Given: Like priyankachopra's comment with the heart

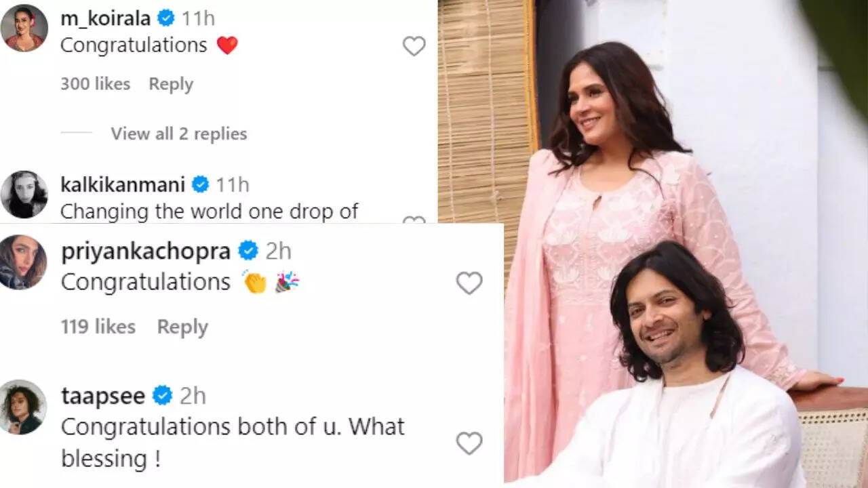Looking at the screenshot, I should (x=469, y=283).
